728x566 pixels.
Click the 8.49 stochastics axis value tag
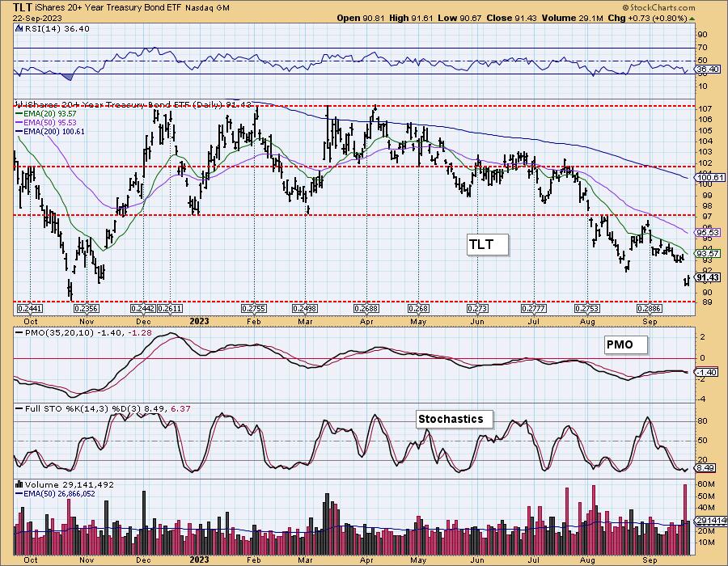pyautogui.click(x=707, y=467)
